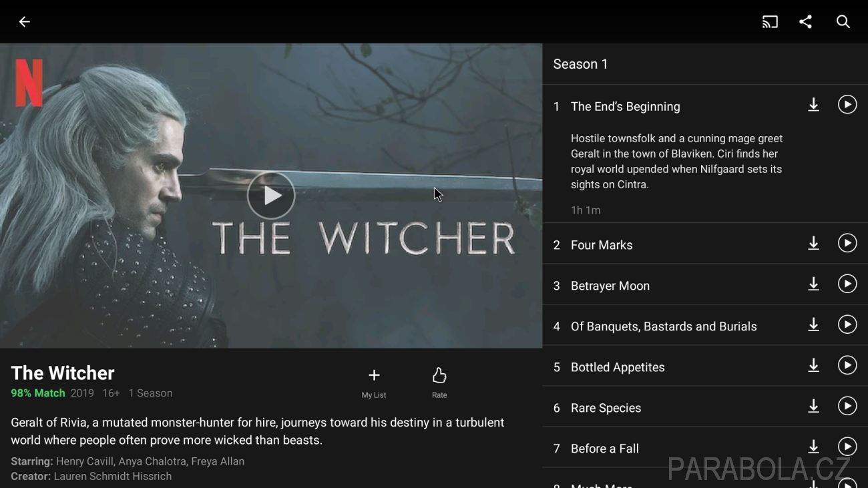Screen dimensions: 868x488
Task: Go back using the back arrow
Action: (24, 22)
